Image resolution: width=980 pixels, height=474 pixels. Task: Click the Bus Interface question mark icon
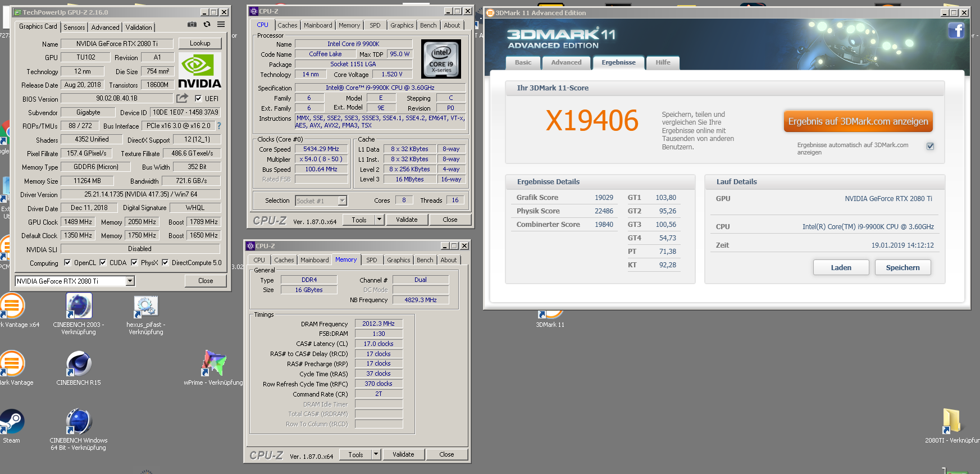tap(219, 126)
